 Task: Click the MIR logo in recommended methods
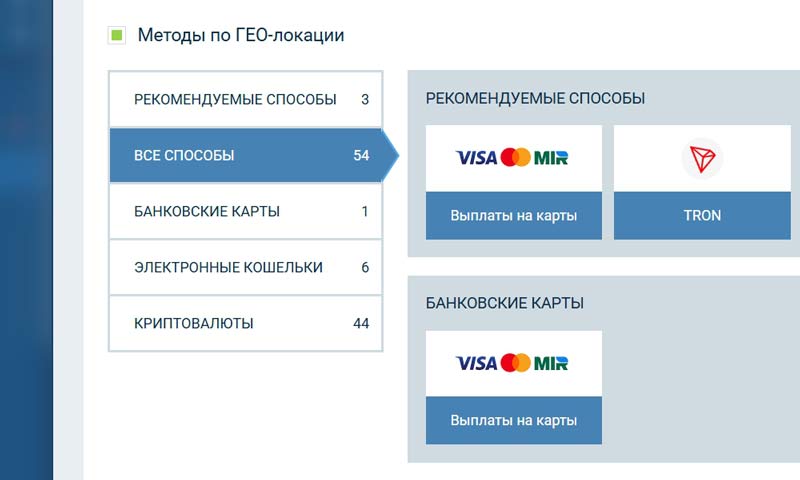point(551,158)
